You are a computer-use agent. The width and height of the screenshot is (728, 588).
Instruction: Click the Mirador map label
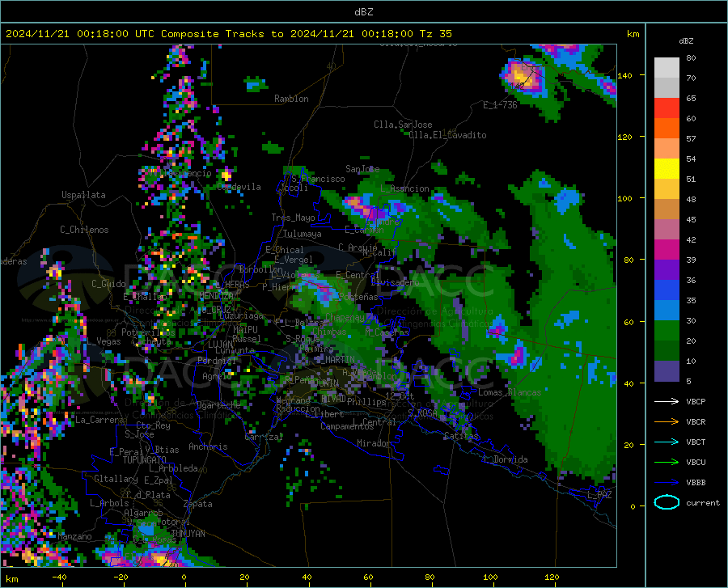373,443
